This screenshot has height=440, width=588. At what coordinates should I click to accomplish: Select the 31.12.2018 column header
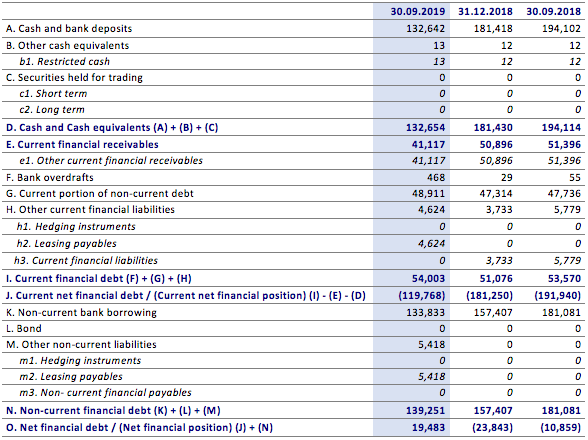pos(485,11)
